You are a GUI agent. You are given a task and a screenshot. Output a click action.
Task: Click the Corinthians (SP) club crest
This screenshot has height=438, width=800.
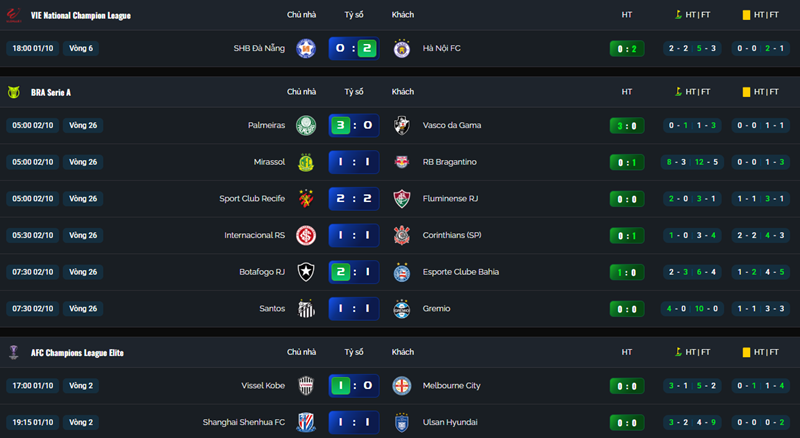click(x=401, y=235)
